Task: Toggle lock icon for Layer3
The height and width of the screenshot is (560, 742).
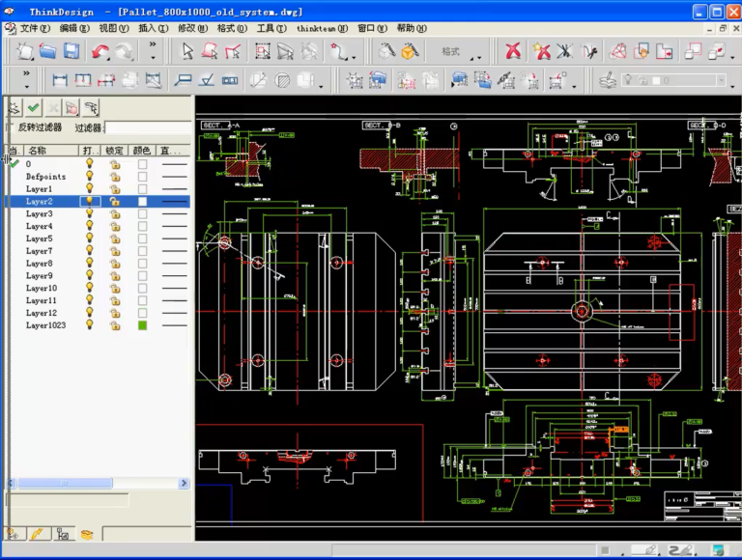Action: tap(115, 213)
